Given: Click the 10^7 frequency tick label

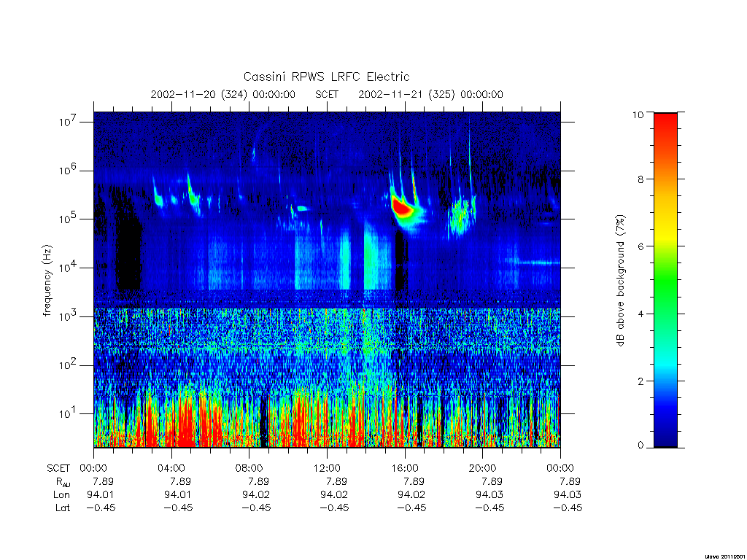Looking at the screenshot, I should coord(69,122).
